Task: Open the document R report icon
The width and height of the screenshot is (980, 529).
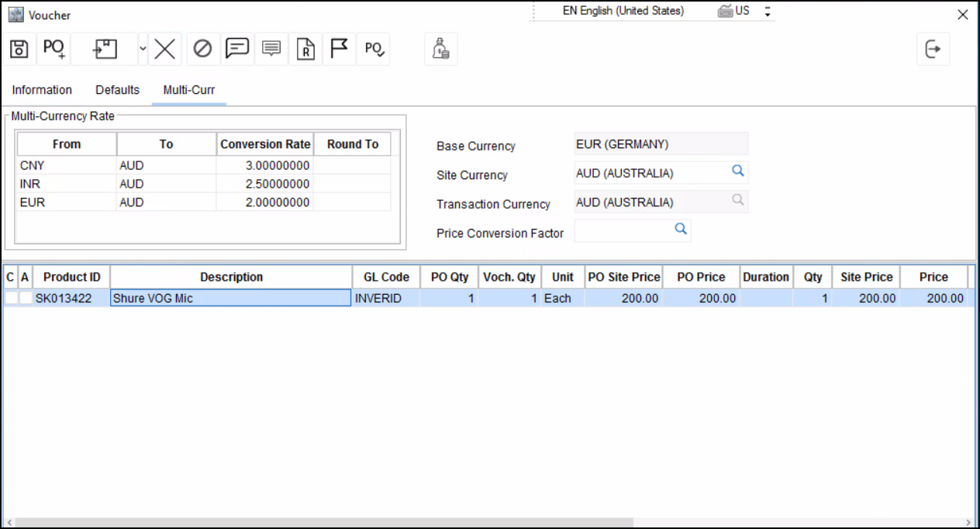Action: click(305, 49)
